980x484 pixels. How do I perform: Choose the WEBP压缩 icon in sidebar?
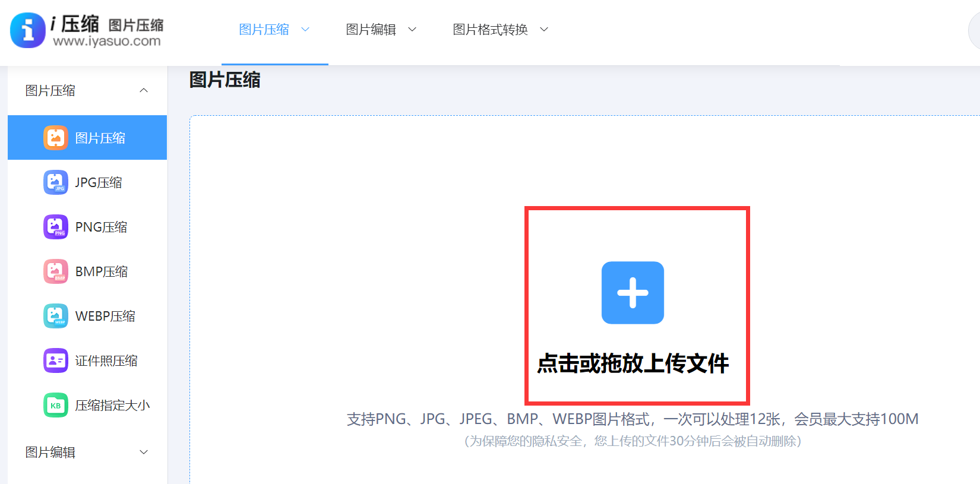pyautogui.click(x=56, y=316)
